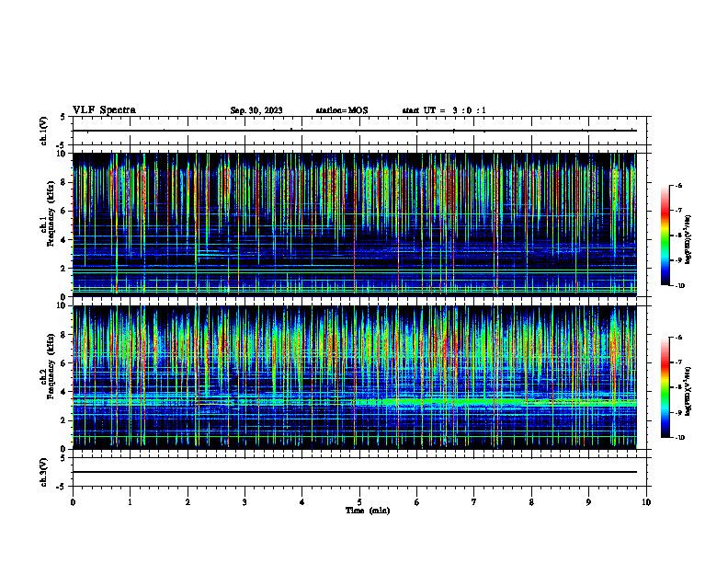Select the ch.1 colorbar "log(PSD)" unit label

688,240
